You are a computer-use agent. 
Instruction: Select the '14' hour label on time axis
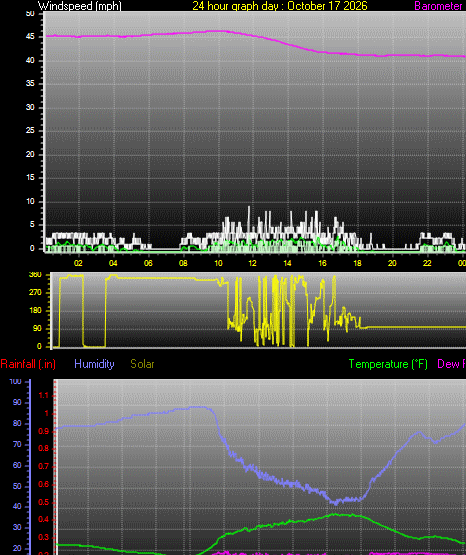click(x=287, y=263)
